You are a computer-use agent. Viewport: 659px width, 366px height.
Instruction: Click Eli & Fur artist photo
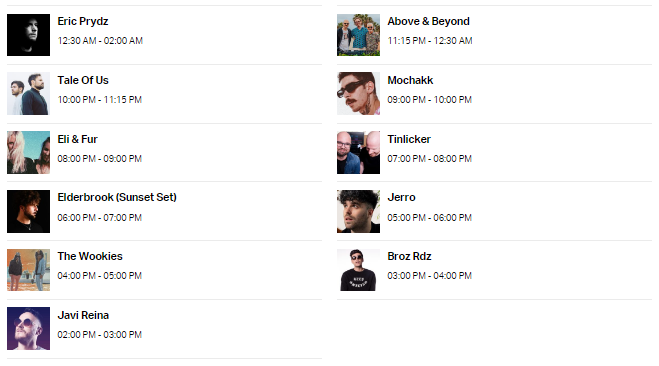point(28,153)
